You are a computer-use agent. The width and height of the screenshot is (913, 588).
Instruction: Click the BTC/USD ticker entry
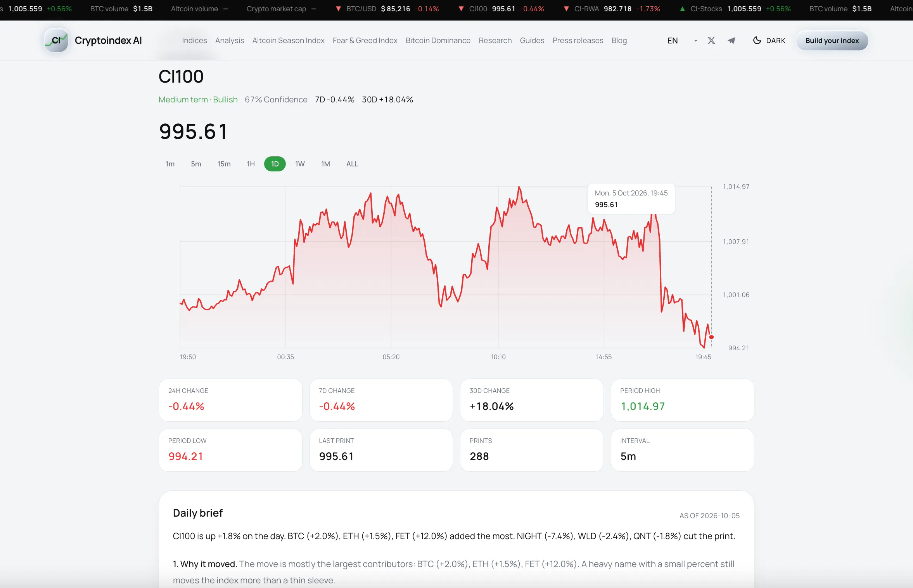(388, 9)
